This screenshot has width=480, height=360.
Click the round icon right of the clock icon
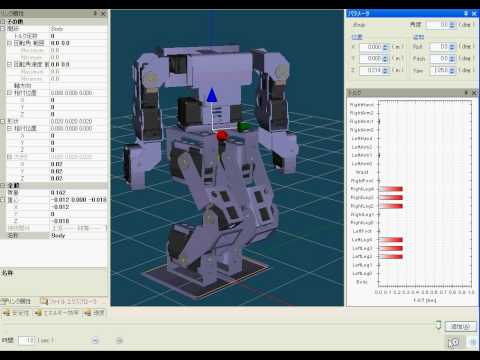point(473,342)
